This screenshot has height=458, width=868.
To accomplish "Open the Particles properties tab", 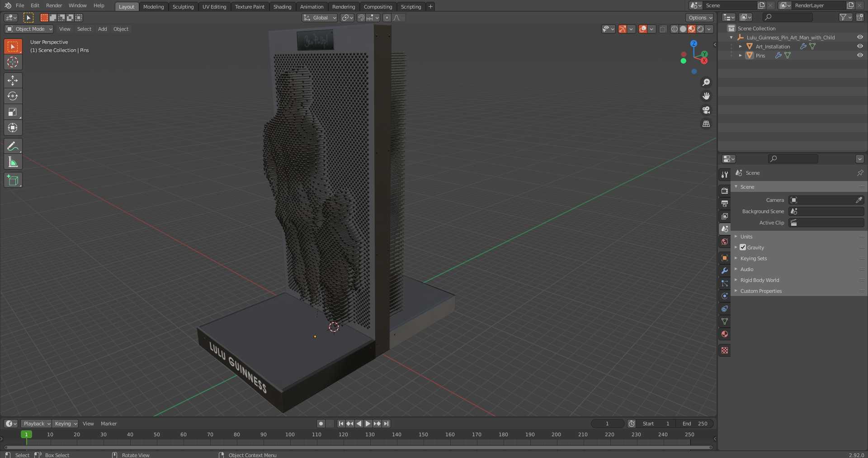I will click(x=725, y=283).
